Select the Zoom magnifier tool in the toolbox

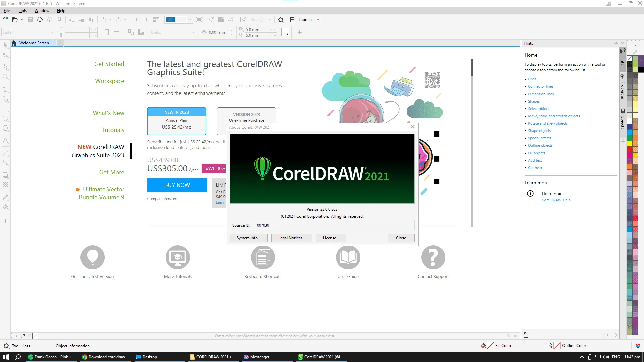(5, 77)
